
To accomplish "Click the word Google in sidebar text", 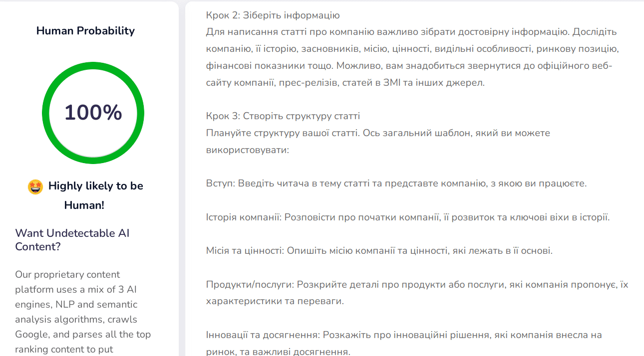I will pos(32,334).
